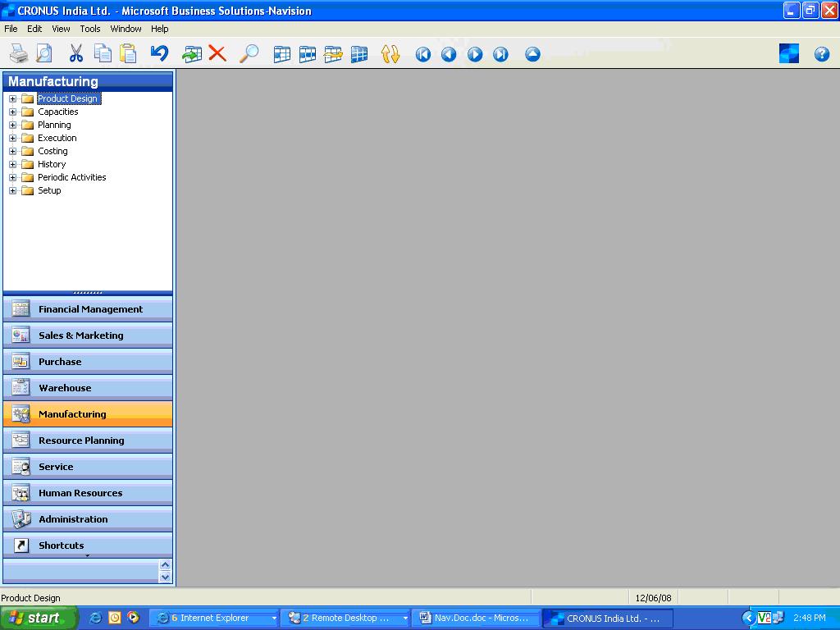Click the List up-arrow round icon
This screenshot has width=840, height=630.
[532, 54]
